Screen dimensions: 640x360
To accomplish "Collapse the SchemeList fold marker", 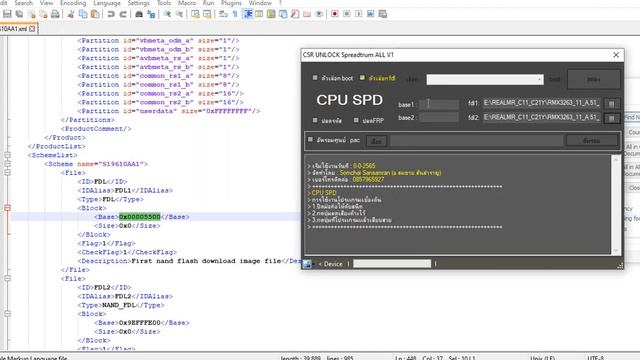I will 7,155.
